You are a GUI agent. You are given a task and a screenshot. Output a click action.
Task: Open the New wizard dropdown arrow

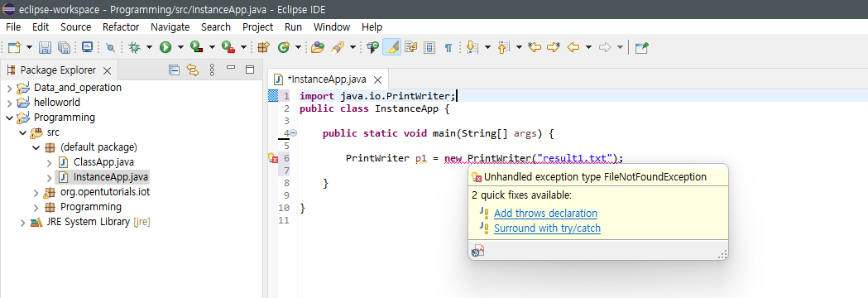tap(29, 48)
